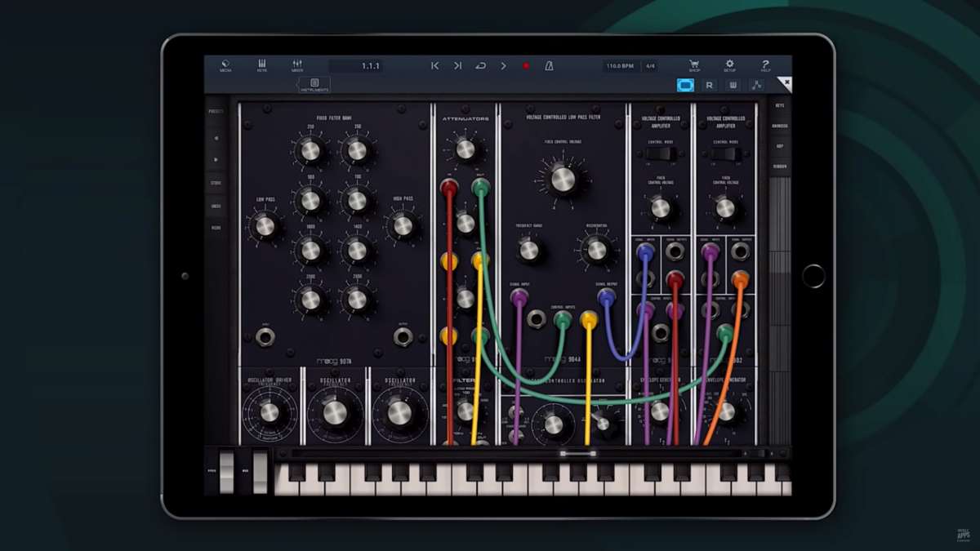Image resolution: width=980 pixels, height=551 pixels.
Task: Click the Regeneration knob
Action: click(x=597, y=250)
